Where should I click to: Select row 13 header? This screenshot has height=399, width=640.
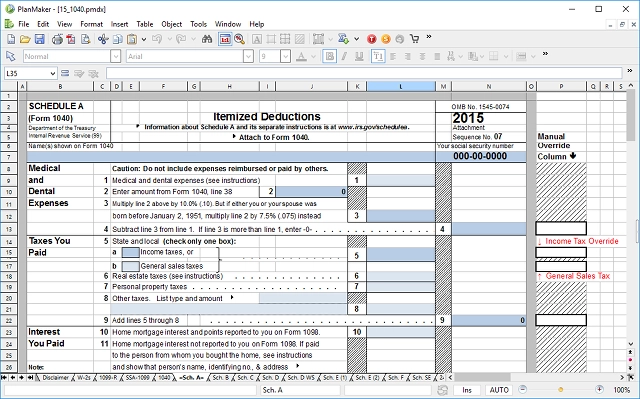pyautogui.click(x=9, y=229)
